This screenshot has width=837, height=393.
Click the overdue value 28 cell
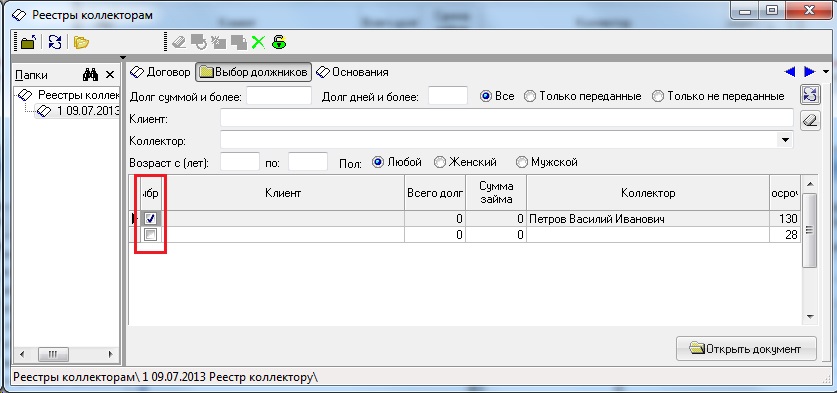point(785,234)
